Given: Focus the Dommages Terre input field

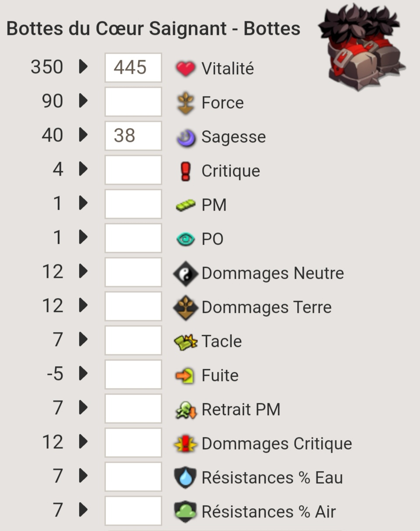Looking at the screenshot, I should (133, 306).
